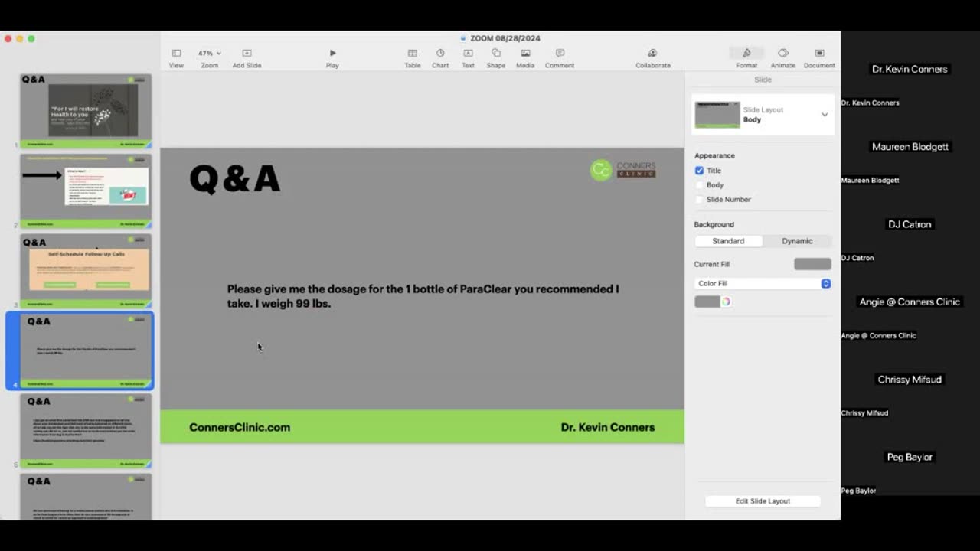The height and width of the screenshot is (551, 980).
Task: Open the Shape picker
Action: (x=496, y=58)
